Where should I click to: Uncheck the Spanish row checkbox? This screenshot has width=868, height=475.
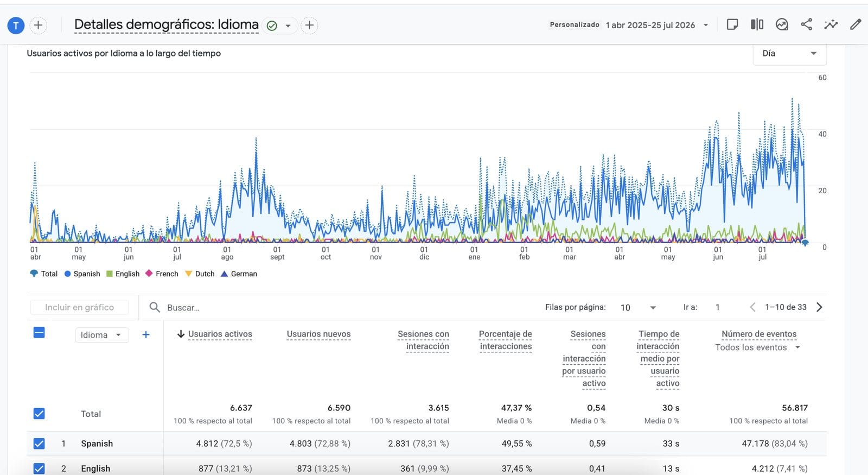pyautogui.click(x=39, y=444)
